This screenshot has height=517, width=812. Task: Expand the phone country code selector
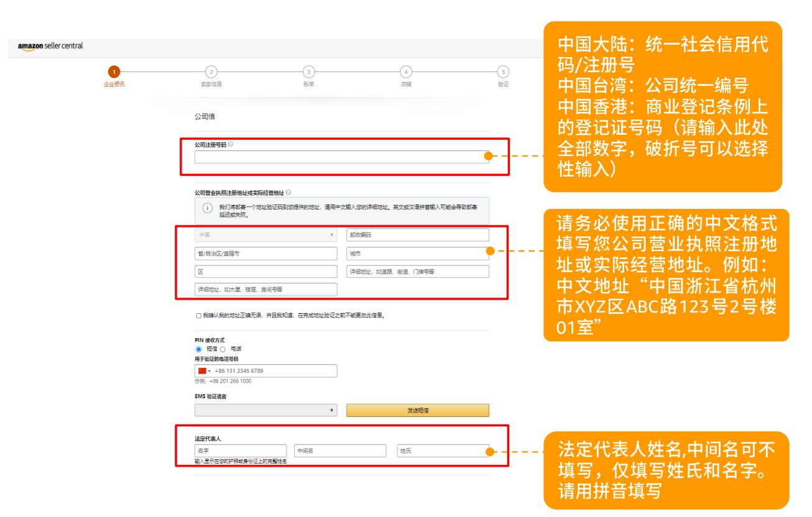click(x=208, y=370)
